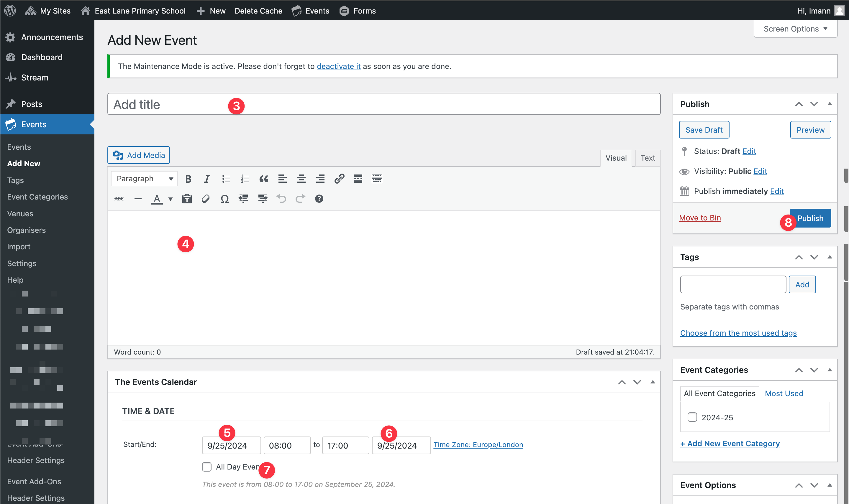Viewport: 849px width, 504px height.
Task: Tick the All Day Event checkbox
Action: [x=206, y=467]
